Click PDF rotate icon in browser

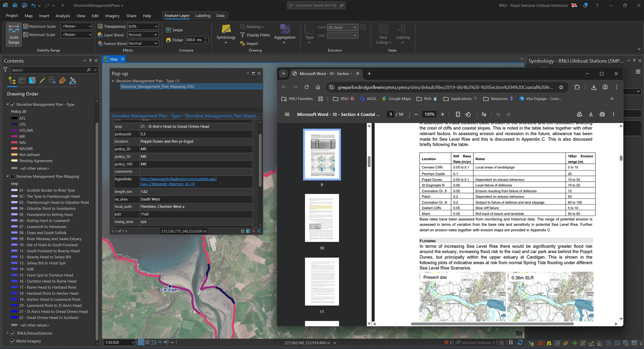468,114
